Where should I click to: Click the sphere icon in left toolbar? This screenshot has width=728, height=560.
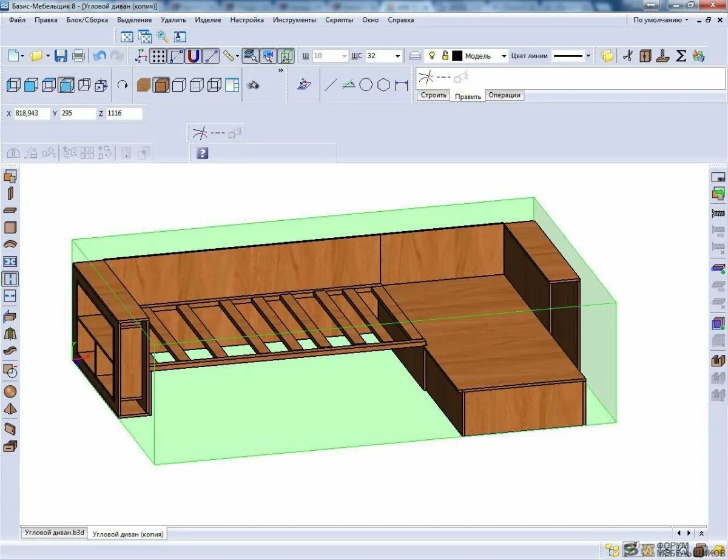coord(10,391)
